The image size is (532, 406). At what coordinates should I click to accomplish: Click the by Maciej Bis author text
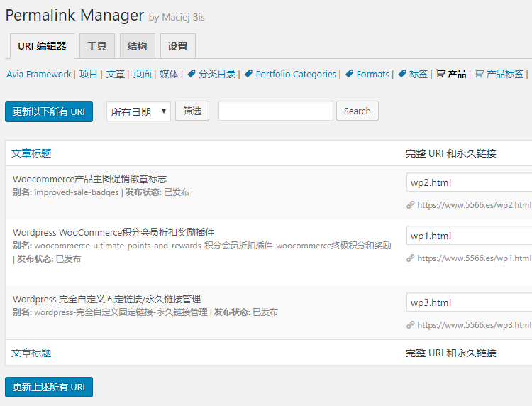[x=177, y=17]
